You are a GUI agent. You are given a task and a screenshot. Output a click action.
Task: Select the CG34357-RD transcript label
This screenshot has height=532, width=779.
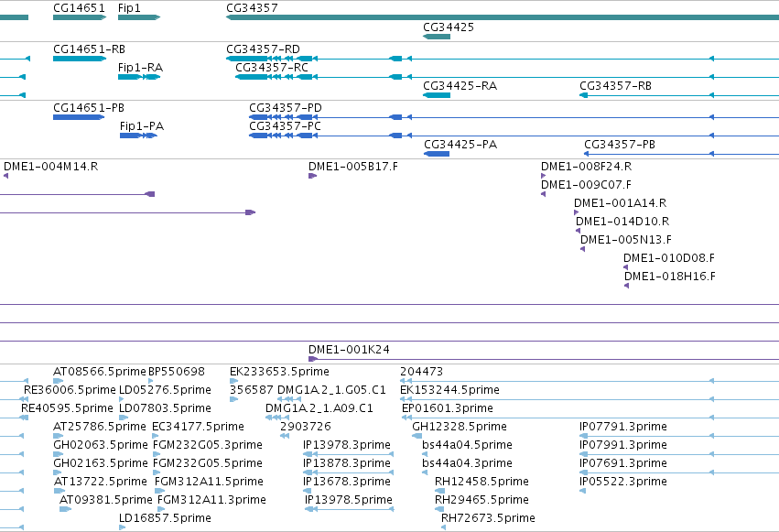263,49
